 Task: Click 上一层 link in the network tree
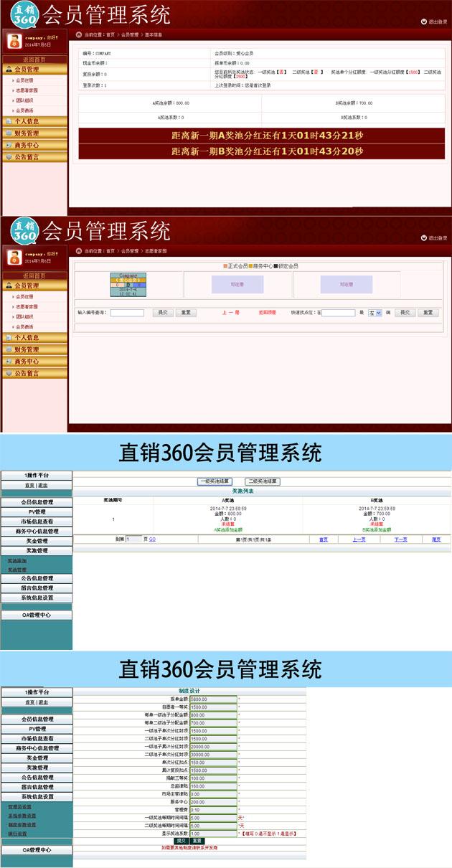[230, 313]
